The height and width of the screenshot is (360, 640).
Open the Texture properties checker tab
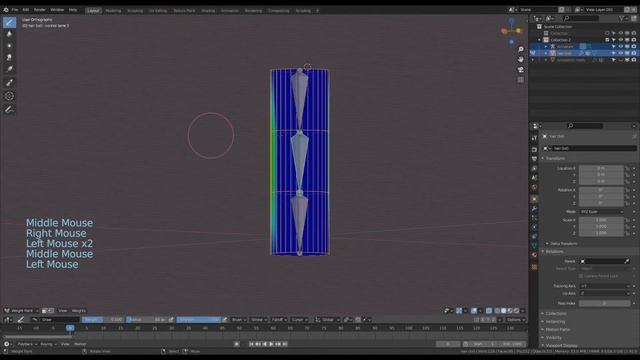pyautogui.click(x=534, y=267)
